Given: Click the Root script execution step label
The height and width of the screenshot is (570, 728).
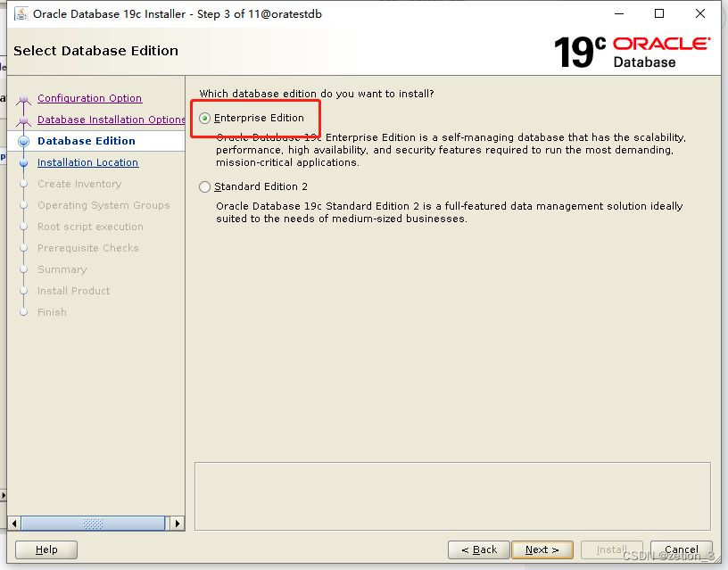Looking at the screenshot, I should [x=90, y=227].
